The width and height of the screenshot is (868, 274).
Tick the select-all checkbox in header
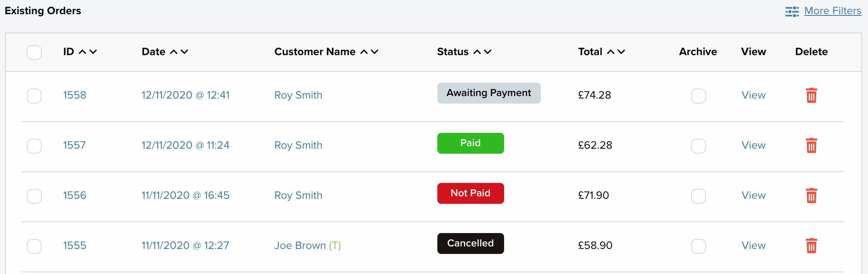click(x=34, y=53)
